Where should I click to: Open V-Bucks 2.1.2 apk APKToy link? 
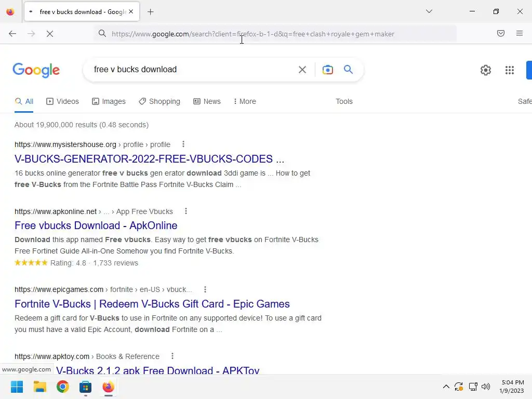click(x=158, y=370)
